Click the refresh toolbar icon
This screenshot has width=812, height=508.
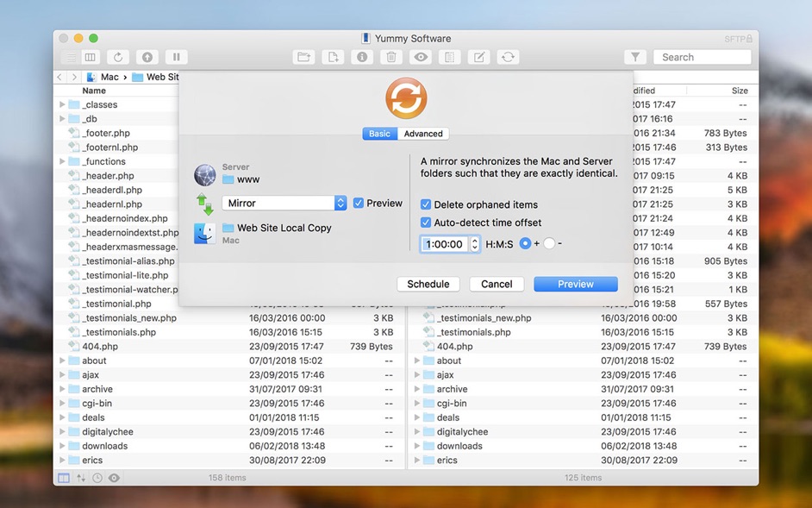pyautogui.click(x=118, y=57)
